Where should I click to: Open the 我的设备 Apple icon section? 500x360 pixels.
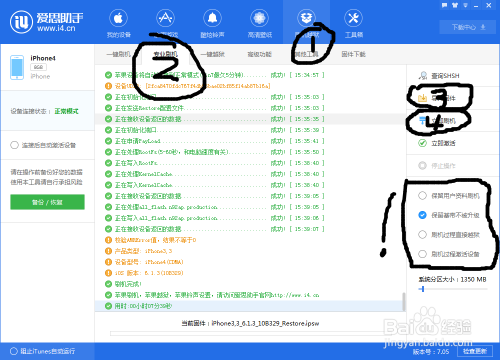click(x=118, y=18)
